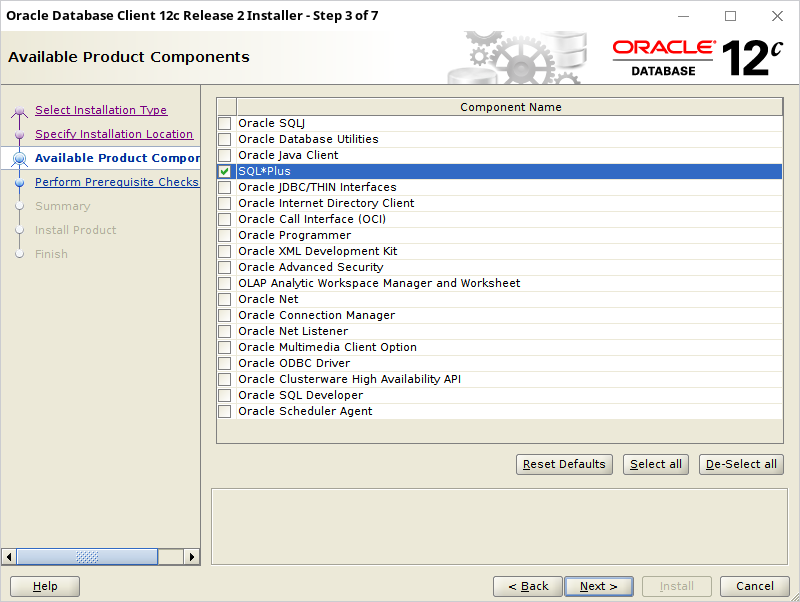Check OLAP Analytic Workspace Manager checkbox
The height and width of the screenshot is (602, 800).
click(x=224, y=283)
